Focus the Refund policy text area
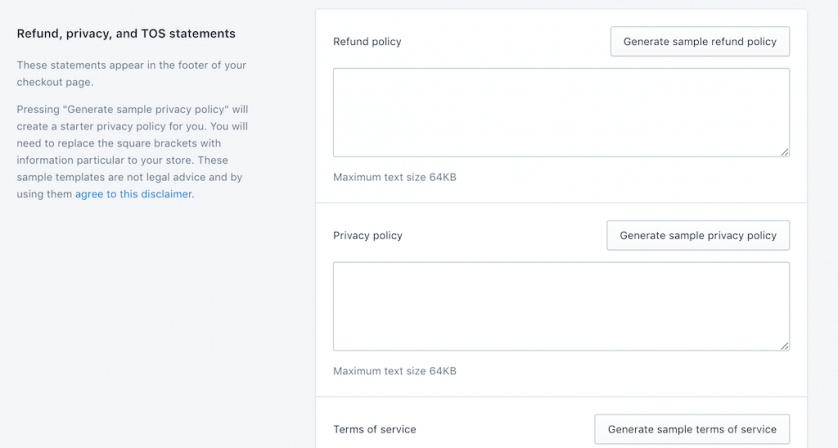The image size is (838, 448). pyautogui.click(x=561, y=112)
